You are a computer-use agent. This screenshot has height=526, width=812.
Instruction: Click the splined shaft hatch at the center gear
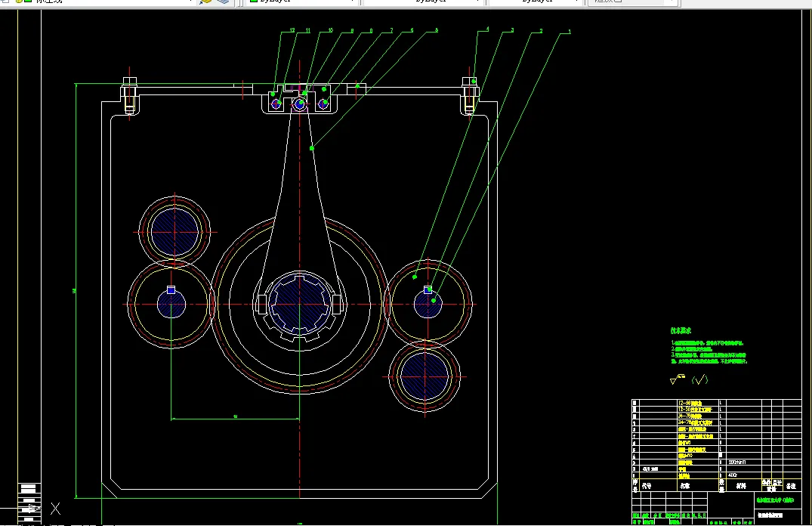[299, 305]
